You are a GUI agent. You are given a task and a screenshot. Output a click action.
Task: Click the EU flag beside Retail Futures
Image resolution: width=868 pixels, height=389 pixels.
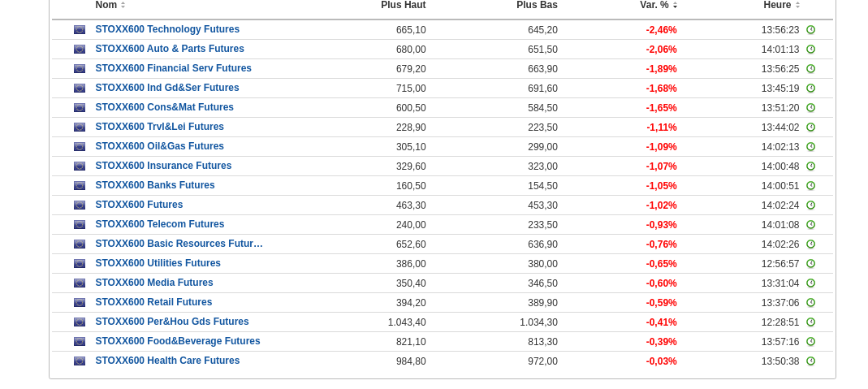(80, 303)
